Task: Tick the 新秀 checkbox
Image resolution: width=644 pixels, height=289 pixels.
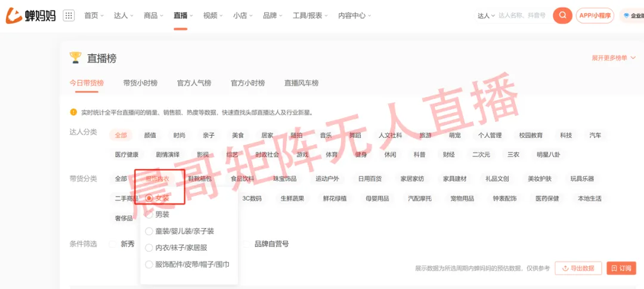Action: [x=113, y=244]
